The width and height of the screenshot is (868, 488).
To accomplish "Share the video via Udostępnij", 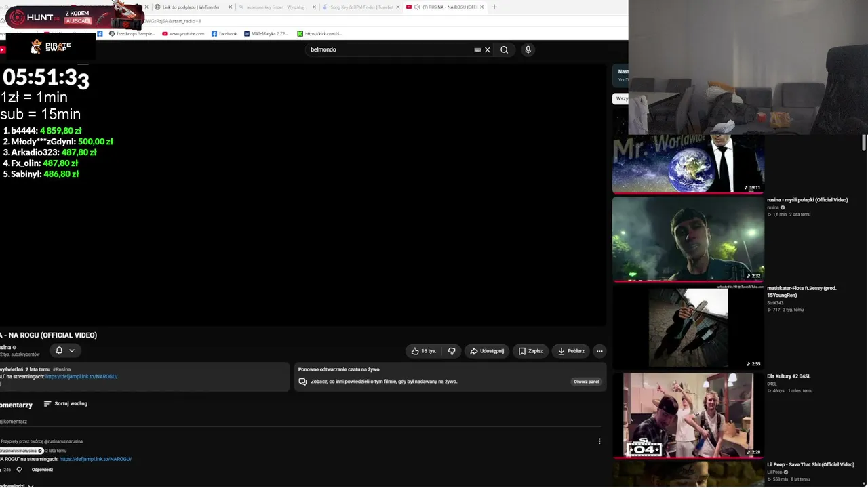I will [487, 351].
